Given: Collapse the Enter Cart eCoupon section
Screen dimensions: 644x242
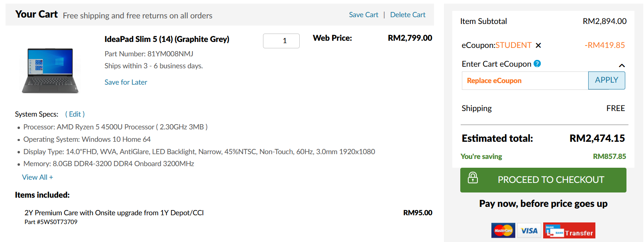Looking at the screenshot, I should point(622,65).
